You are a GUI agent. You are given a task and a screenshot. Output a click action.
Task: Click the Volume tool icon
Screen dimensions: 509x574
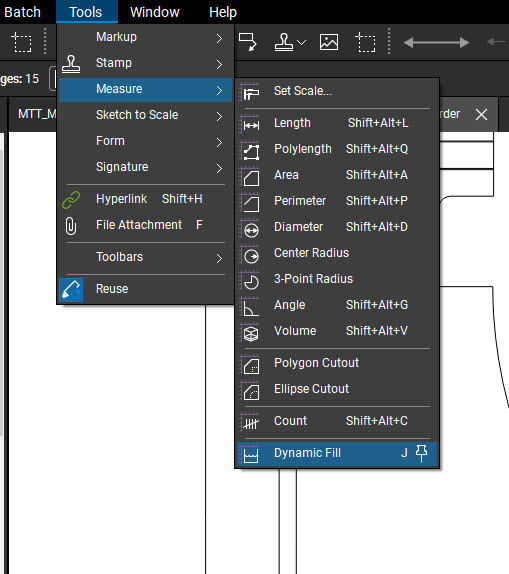(x=250, y=331)
